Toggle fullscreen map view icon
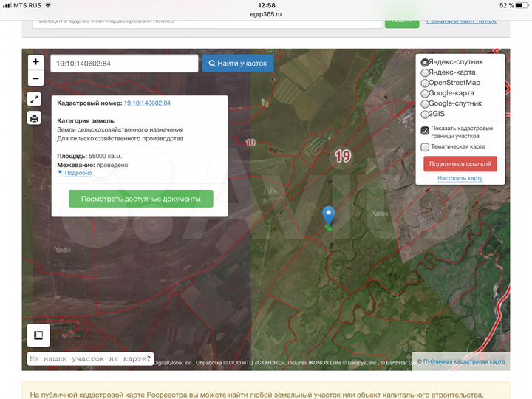 (35, 99)
